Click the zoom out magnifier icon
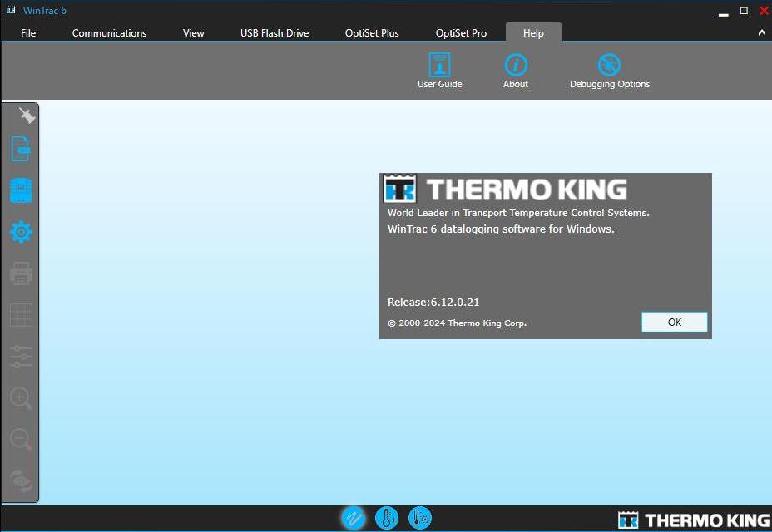 (x=21, y=440)
